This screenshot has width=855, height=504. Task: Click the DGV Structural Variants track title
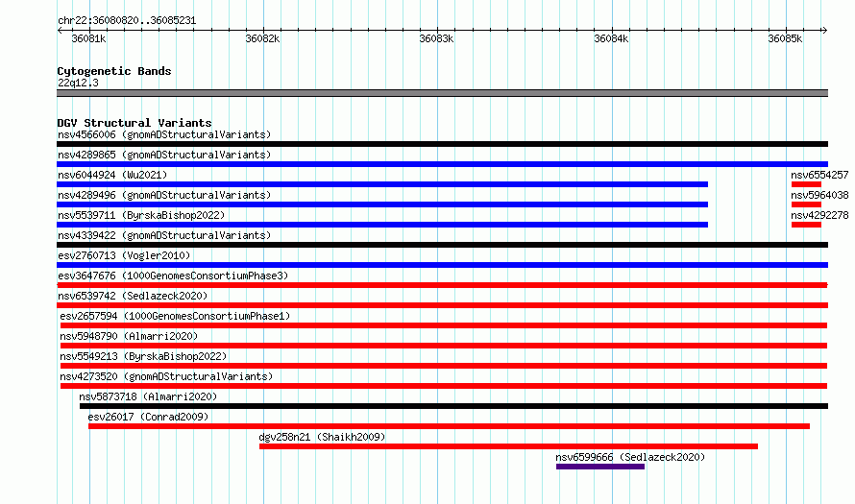click(134, 123)
